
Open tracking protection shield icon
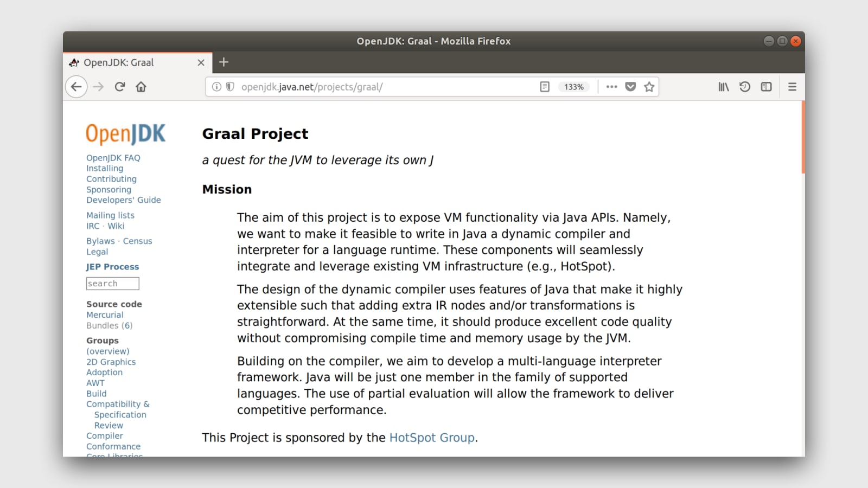[x=230, y=87]
